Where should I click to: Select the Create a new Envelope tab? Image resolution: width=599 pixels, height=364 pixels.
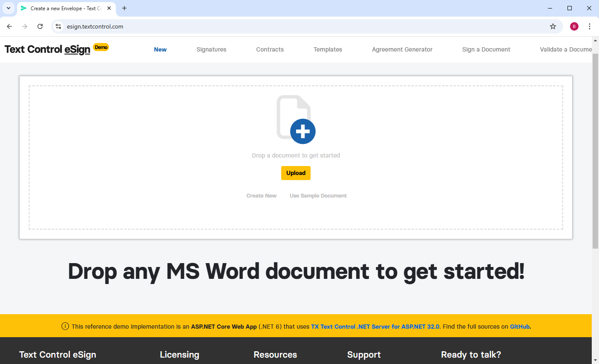coord(66,8)
